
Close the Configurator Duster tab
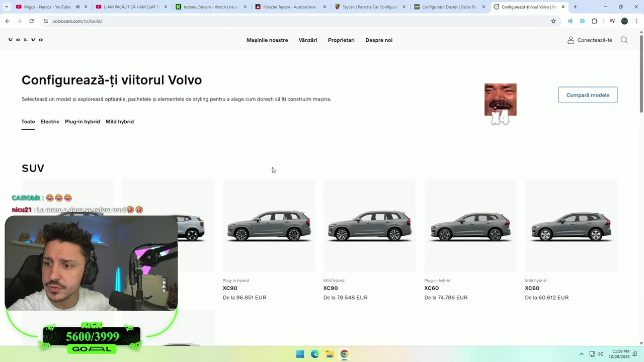click(484, 7)
